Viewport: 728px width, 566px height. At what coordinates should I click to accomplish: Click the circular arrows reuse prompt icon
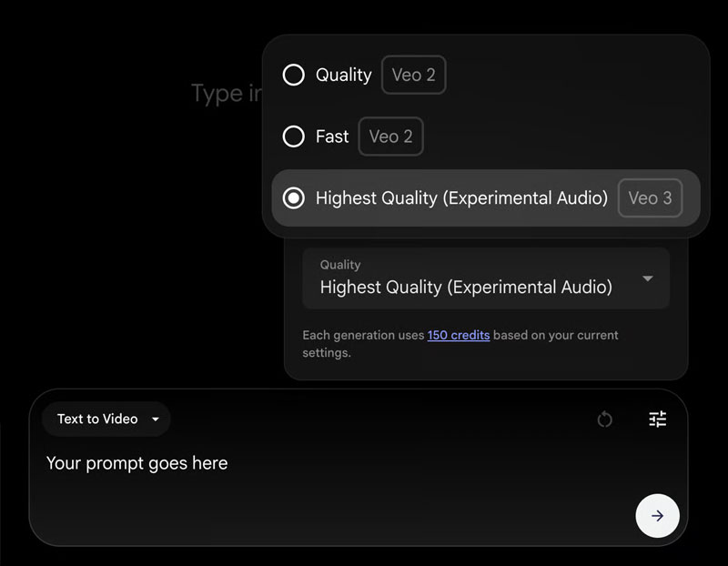[604, 419]
